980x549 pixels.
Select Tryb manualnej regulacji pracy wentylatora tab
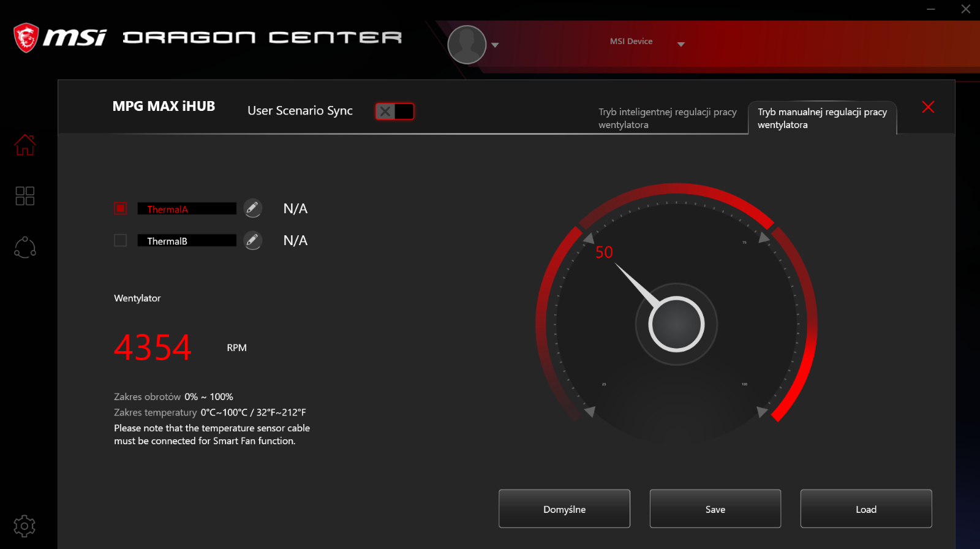[823, 118]
